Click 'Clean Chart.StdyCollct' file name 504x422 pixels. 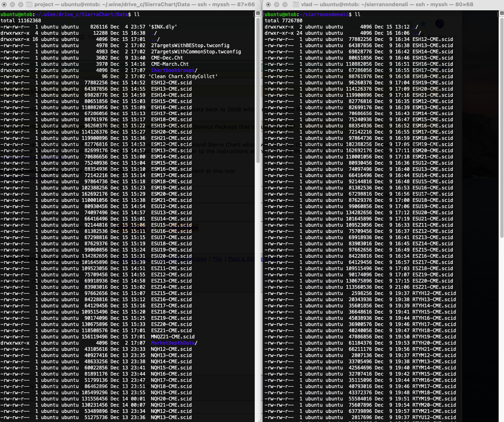(x=183, y=77)
